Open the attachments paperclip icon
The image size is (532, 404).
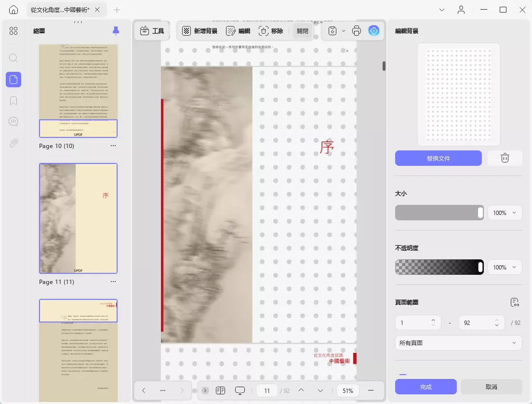coord(13,143)
